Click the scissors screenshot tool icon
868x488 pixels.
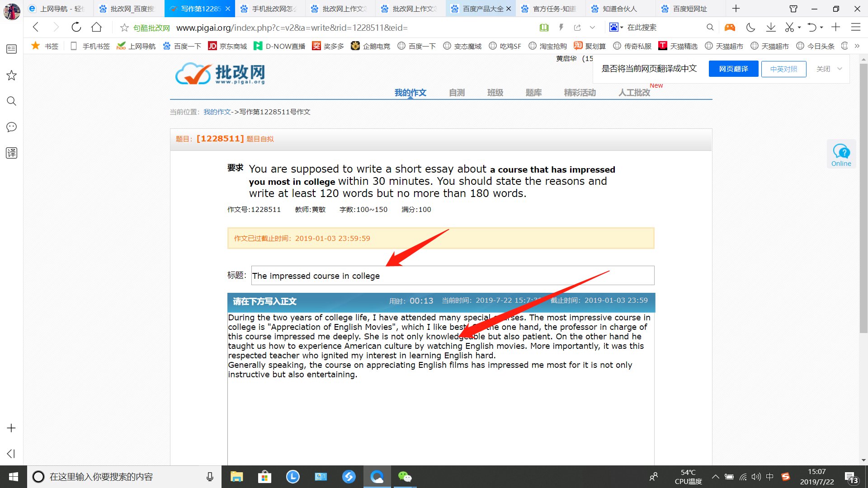pos(789,28)
